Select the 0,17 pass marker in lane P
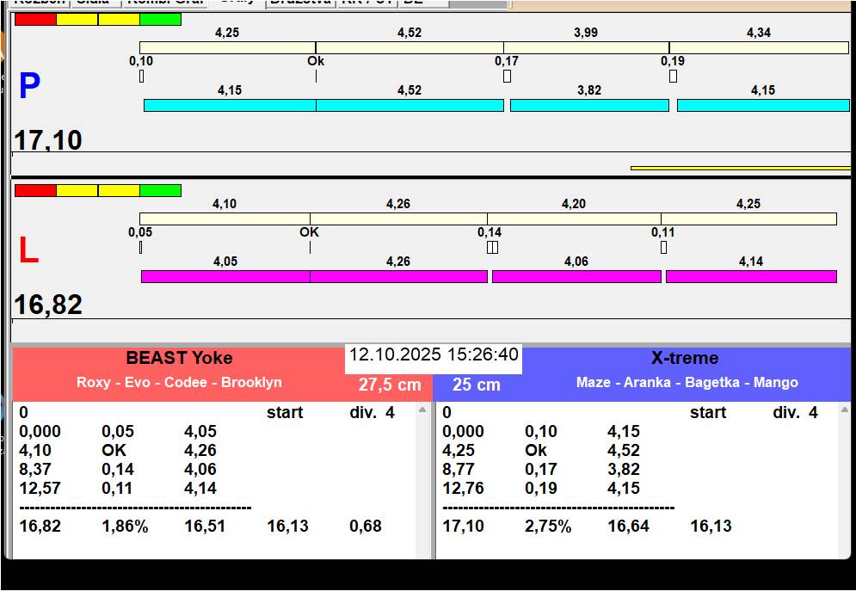 pos(507,77)
